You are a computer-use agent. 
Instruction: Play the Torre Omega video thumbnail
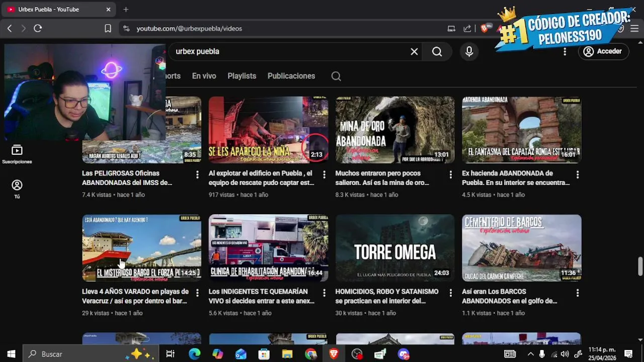(395, 248)
